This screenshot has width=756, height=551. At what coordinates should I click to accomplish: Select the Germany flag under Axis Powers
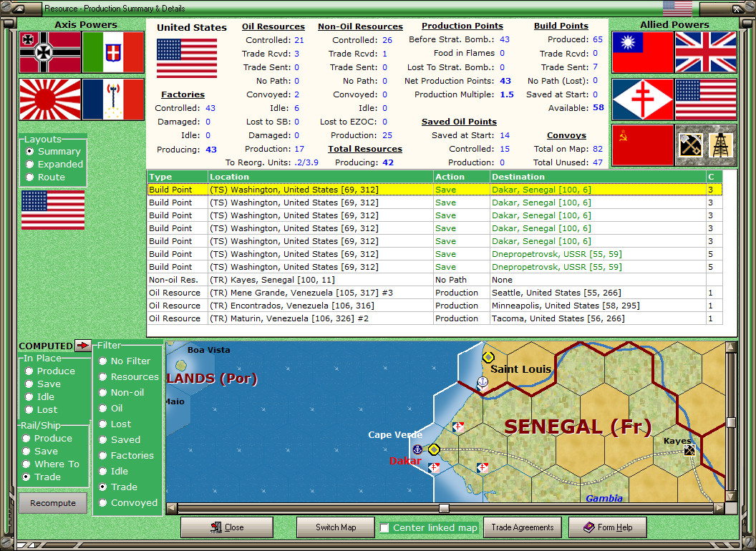coord(50,52)
